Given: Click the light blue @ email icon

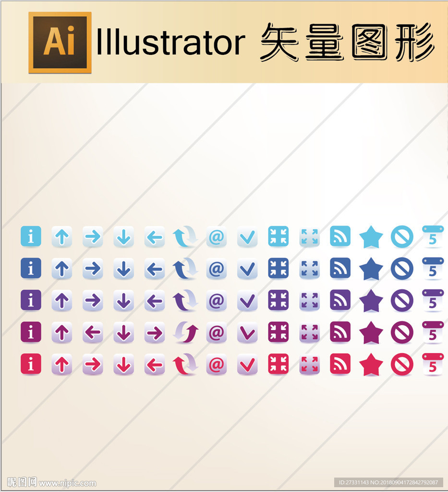Looking at the screenshot, I should pos(217,236).
